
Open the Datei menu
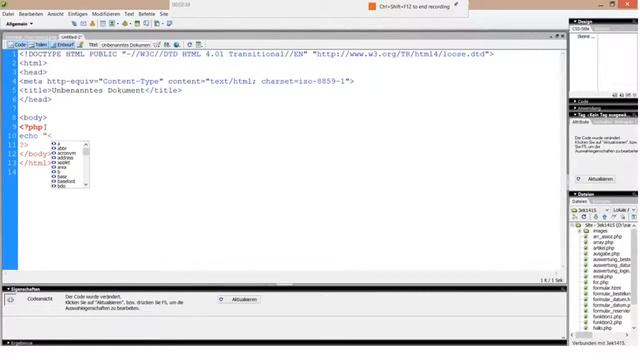coord(8,14)
